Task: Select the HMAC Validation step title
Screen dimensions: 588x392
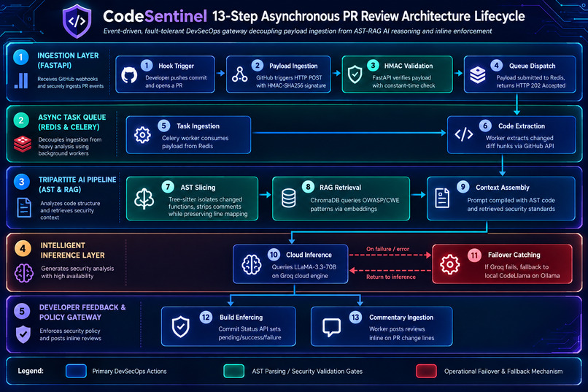Action: tap(409, 66)
